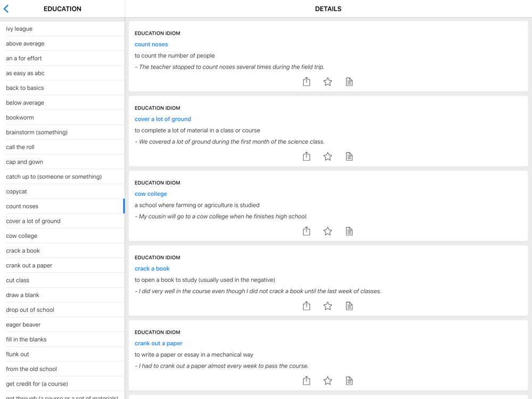Screen dimensions: 532x399
Task: Select 'eager beaver' in the sidebar
Action: (23, 325)
